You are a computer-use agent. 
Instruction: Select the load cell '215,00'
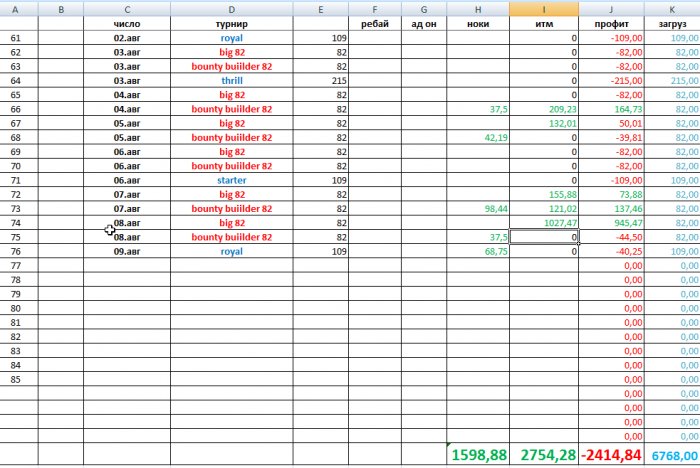click(672, 81)
